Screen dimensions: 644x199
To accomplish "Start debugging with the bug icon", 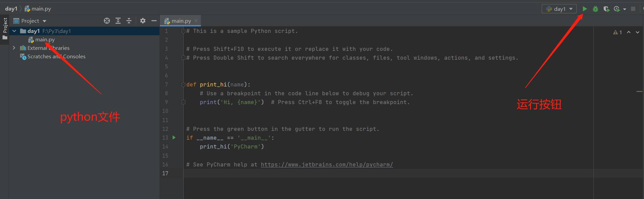I will click(595, 9).
